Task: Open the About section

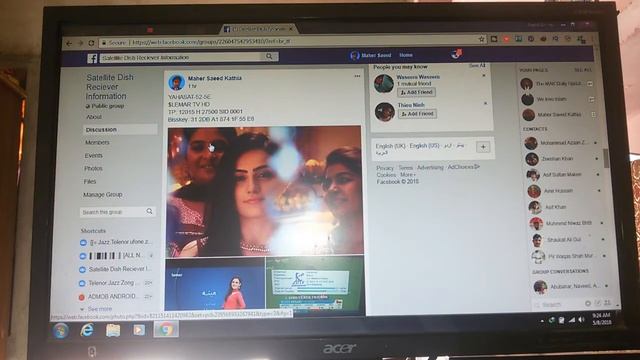Action: coord(93,117)
